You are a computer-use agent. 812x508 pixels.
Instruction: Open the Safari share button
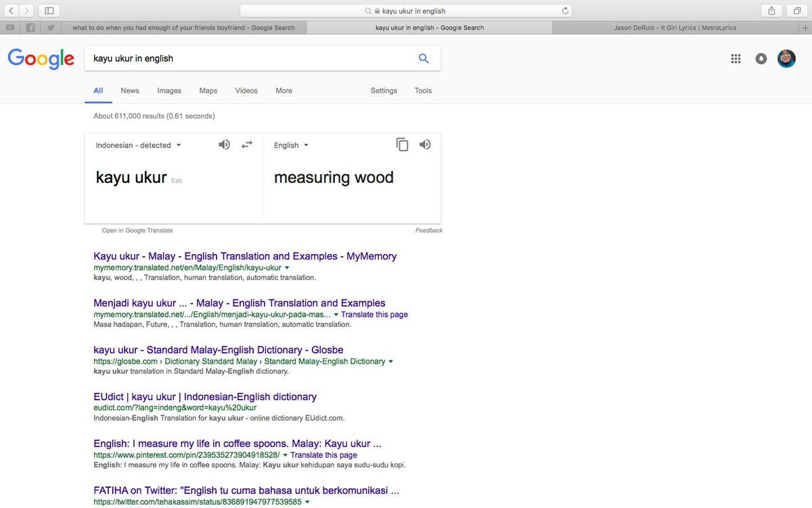click(771, 11)
